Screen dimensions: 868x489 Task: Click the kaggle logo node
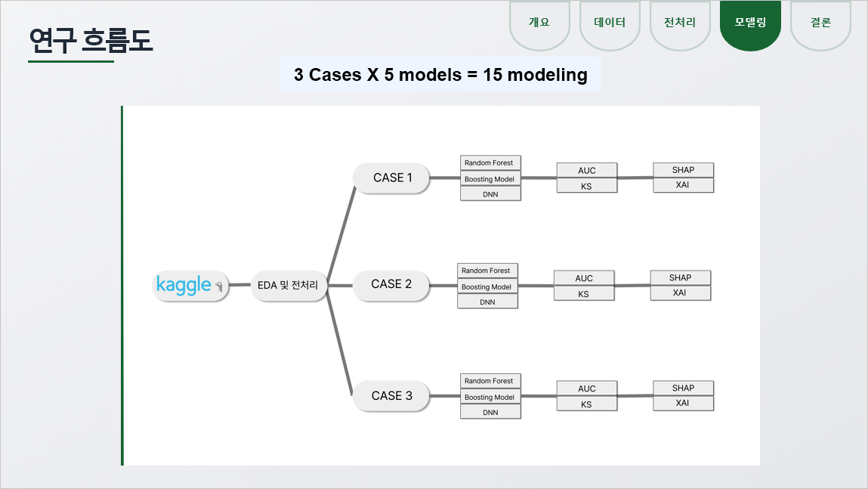pyautogui.click(x=190, y=285)
